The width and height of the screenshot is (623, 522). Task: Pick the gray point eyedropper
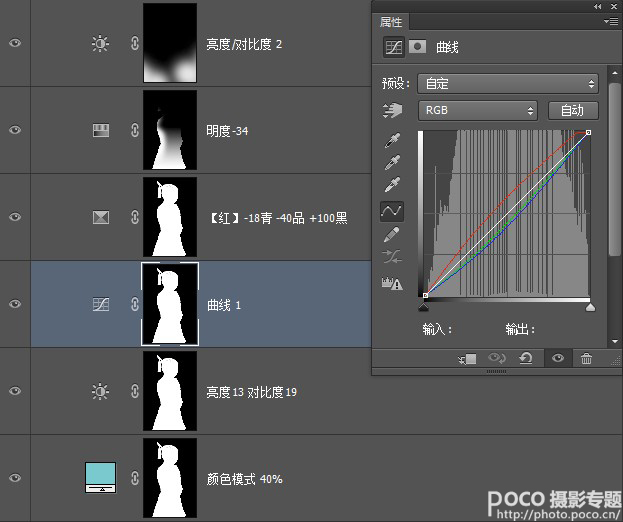(393, 162)
